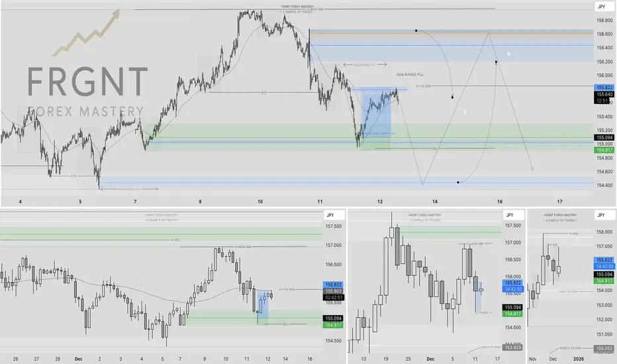617x364 pixels.
Task: Click the 155.400 price axis label
Action: [604, 116]
